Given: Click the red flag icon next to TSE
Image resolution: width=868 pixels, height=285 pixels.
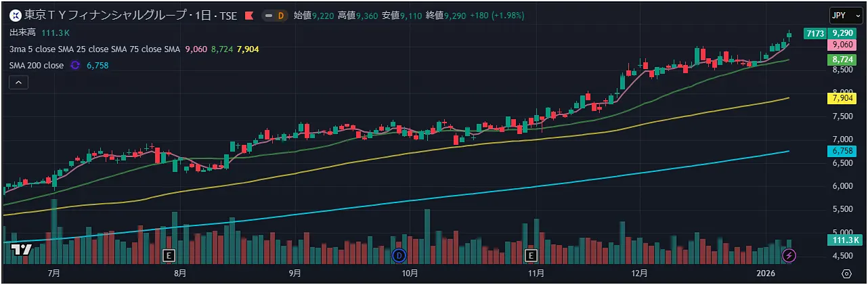Looking at the screenshot, I should pyautogui.click(x=249, y=16).
